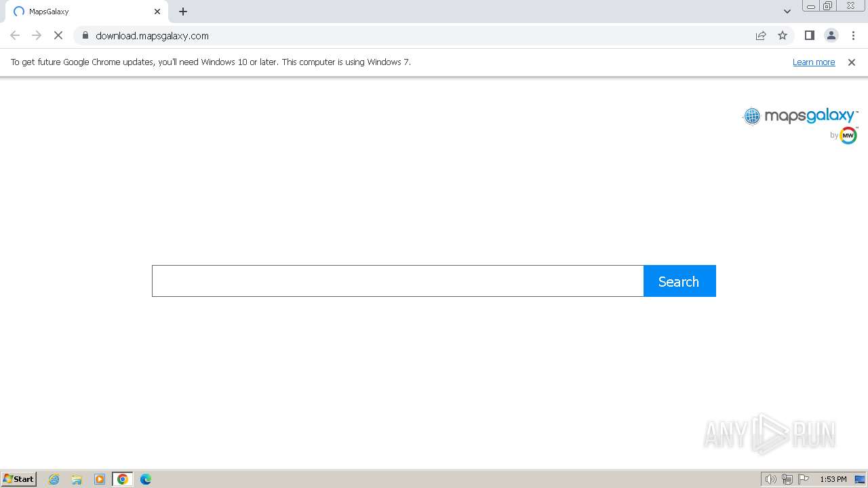Focus the search text box
Image resolution: width=868 pixels, height=488 pixels.
click(397, 281)
